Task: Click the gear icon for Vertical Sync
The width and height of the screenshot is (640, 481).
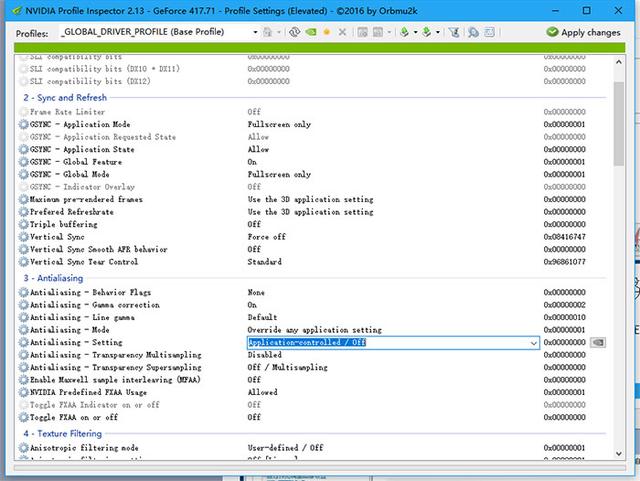Action: 24,237
